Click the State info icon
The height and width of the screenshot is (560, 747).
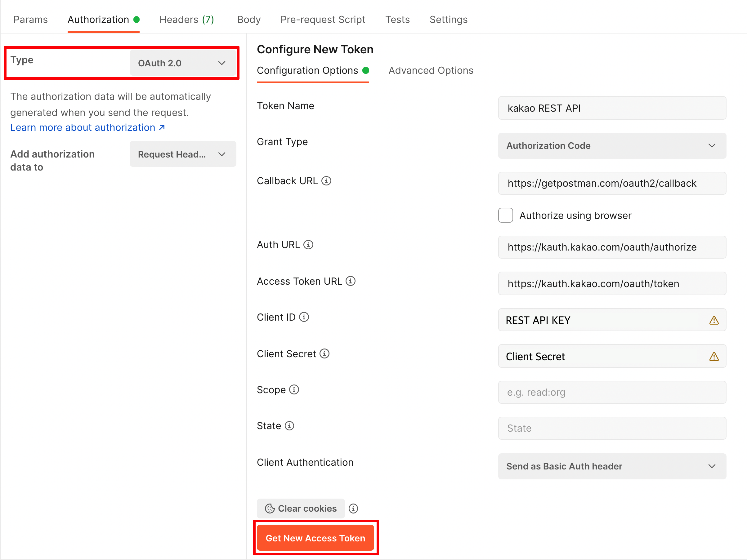pyautogui.click(x=289, y=426)
